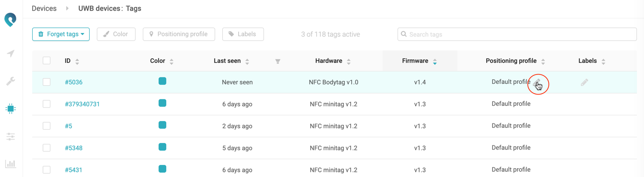This screenshot has width=644, height=177.
Task: Expand the Forget tags dropdown
Action: pyautogui.click(x=61, y=34)
